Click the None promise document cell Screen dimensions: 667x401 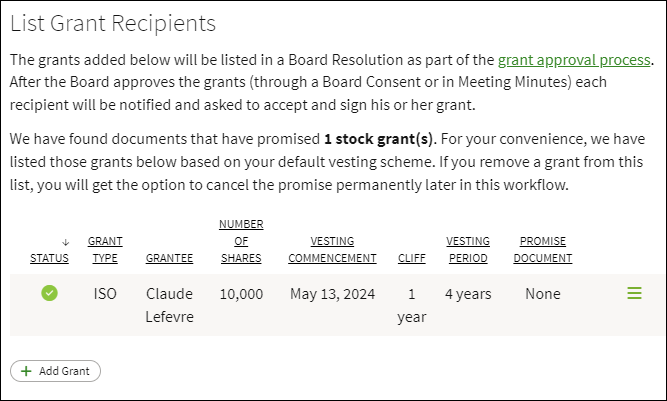pyautogui.click(x=543, y=294)
